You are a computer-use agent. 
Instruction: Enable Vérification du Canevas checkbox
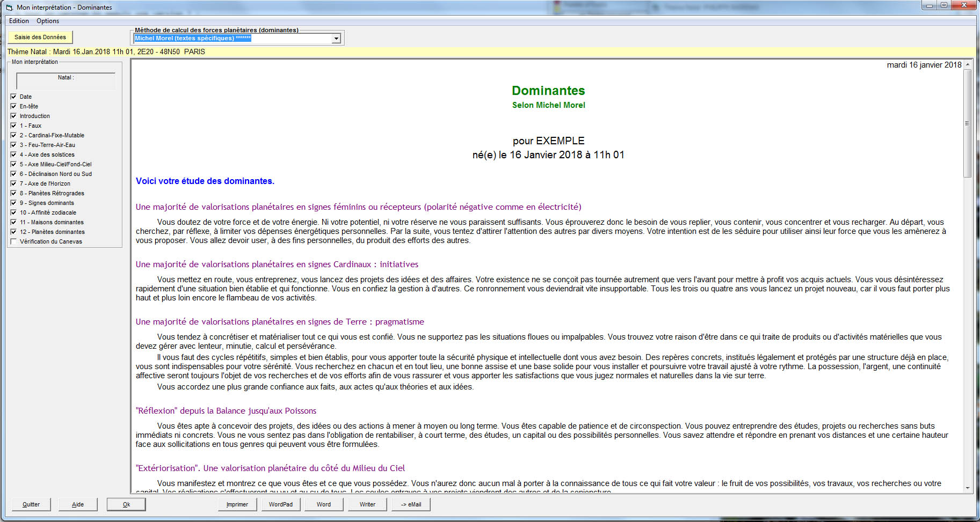point(13,241)
